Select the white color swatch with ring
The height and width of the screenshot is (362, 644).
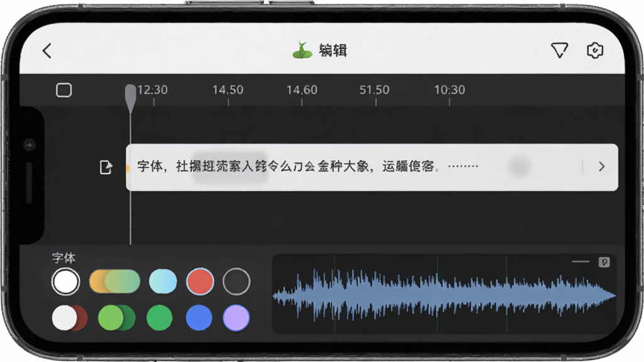[x=65, y=282]
